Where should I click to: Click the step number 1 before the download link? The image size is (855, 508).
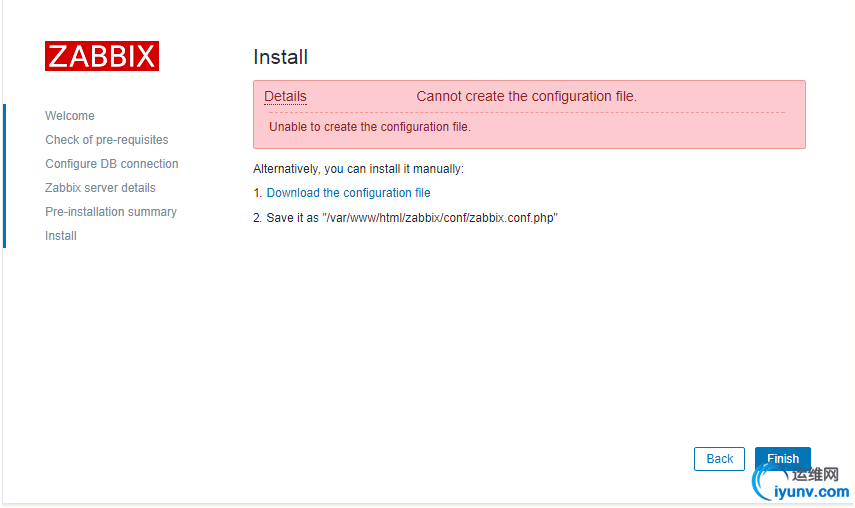(x=257, y=193)
